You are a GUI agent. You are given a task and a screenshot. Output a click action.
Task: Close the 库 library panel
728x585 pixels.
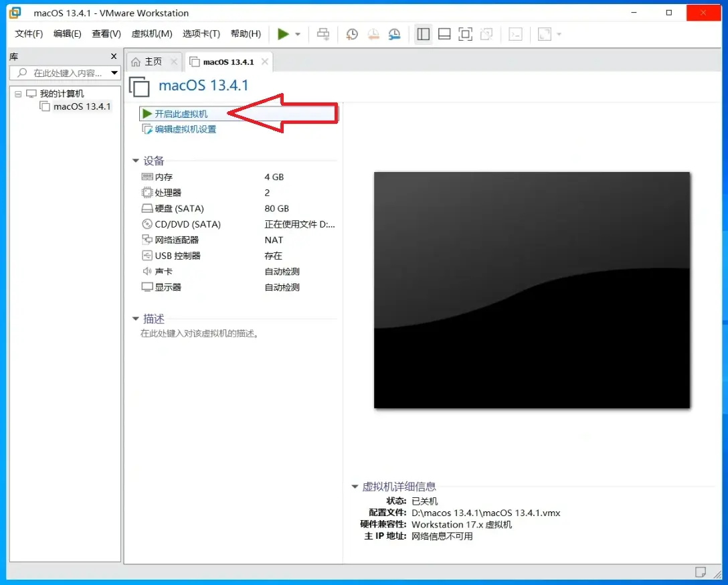pos(114,56)
